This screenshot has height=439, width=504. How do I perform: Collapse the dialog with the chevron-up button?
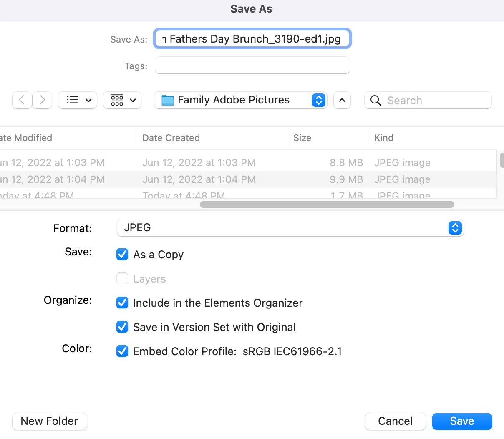pos(342,100)
